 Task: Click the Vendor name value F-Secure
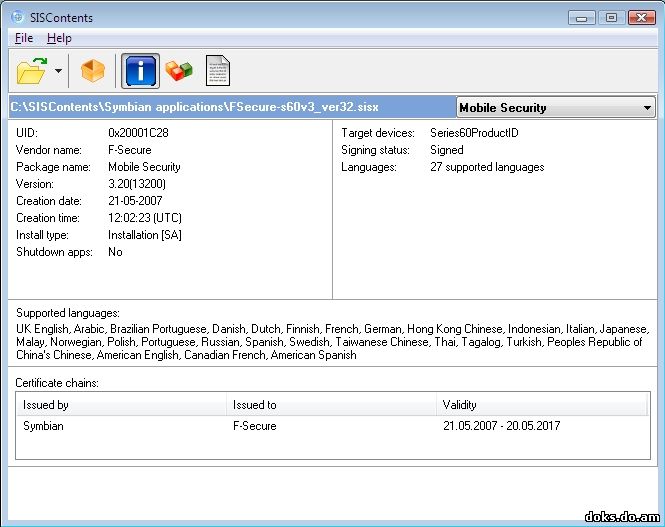click(x=130, y=150)
